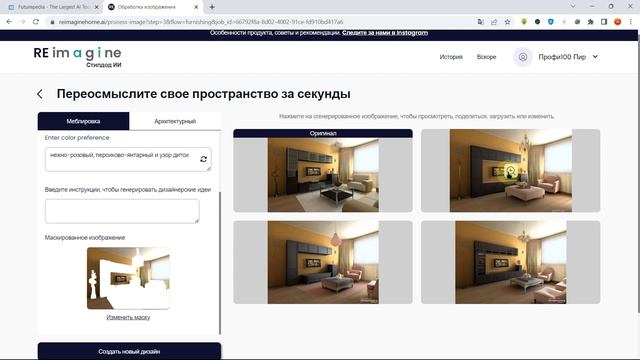Viewport: 640px width, 360px height.
Task: Switch to the Futurepedia browser tab
Action: point(53,7)
